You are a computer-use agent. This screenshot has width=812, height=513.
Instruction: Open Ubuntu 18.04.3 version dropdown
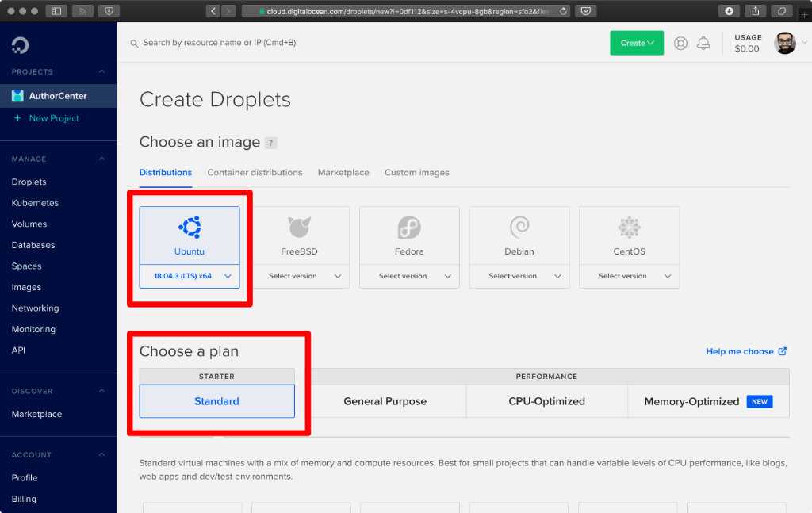pos(190,276)
